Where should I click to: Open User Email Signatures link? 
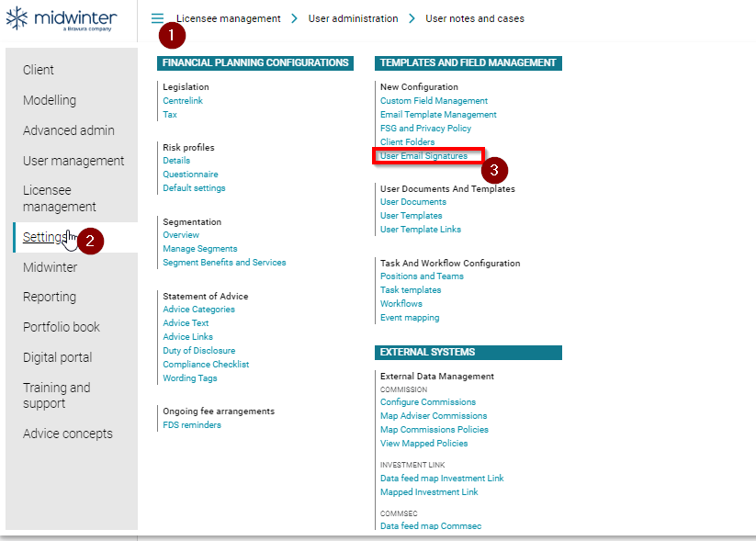423,156
